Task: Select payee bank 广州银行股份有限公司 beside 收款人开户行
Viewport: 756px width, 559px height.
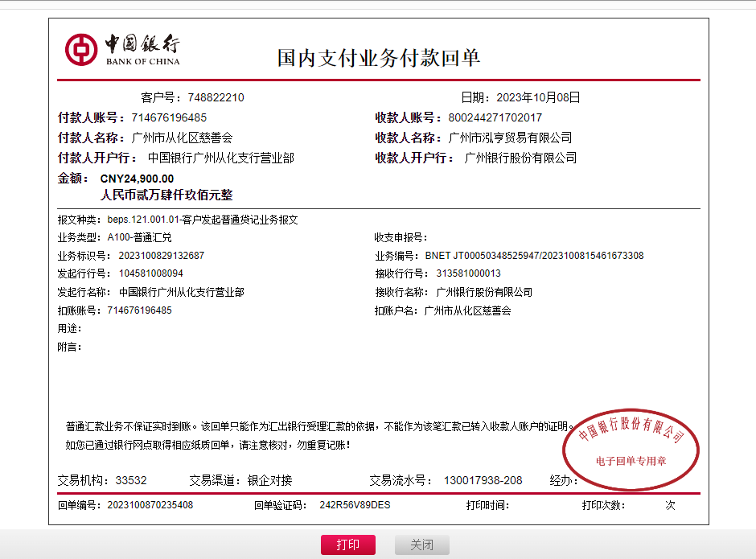Action: coord(520,158)
